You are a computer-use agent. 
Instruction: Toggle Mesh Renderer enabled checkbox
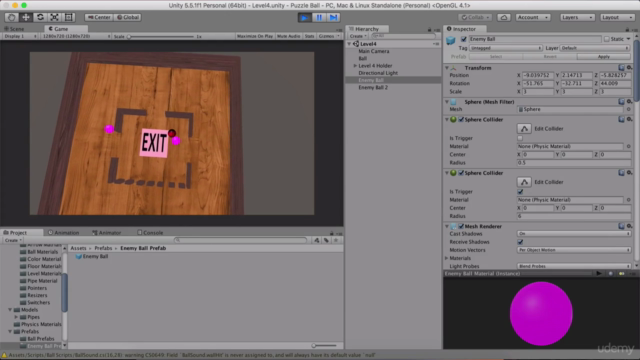pos(461,226)
